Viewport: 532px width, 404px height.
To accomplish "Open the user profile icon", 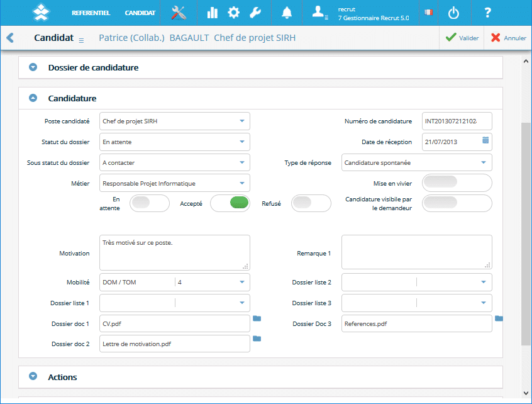I will pos(319,13).
